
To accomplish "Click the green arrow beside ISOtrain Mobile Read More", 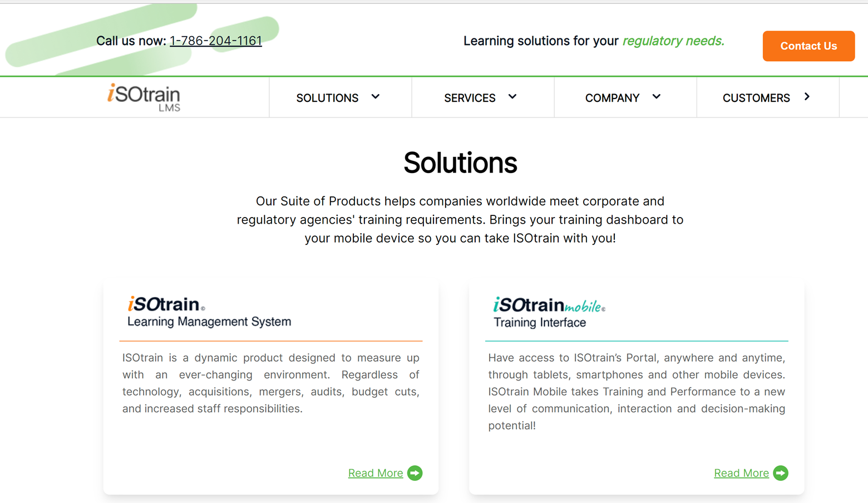I will [781, 473].
